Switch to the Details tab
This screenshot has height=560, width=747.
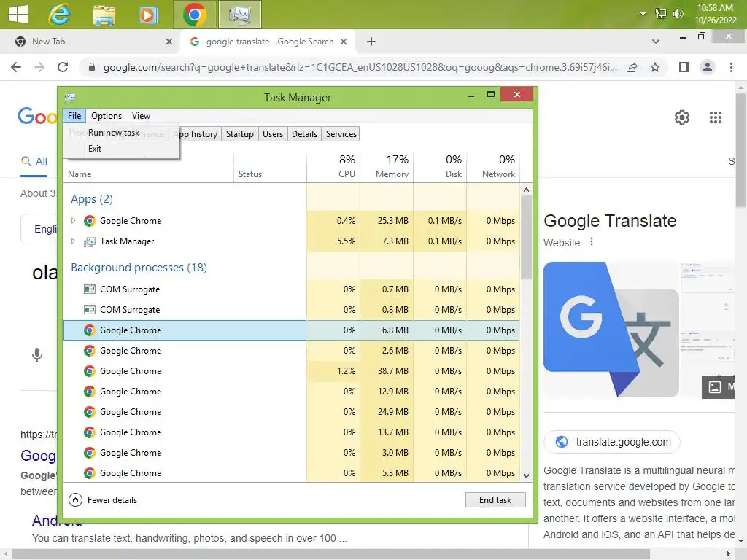tap(304, 134)
